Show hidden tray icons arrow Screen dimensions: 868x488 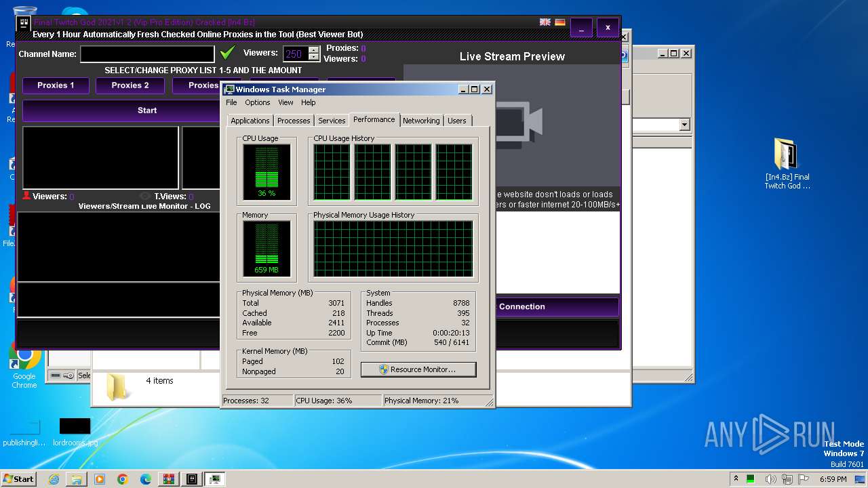(x=736, y=479)
